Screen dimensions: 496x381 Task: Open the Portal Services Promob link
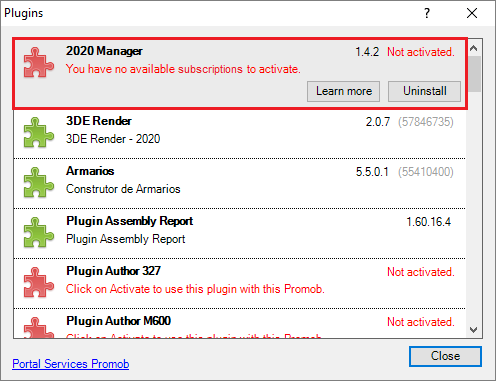(x=71, y=364)
